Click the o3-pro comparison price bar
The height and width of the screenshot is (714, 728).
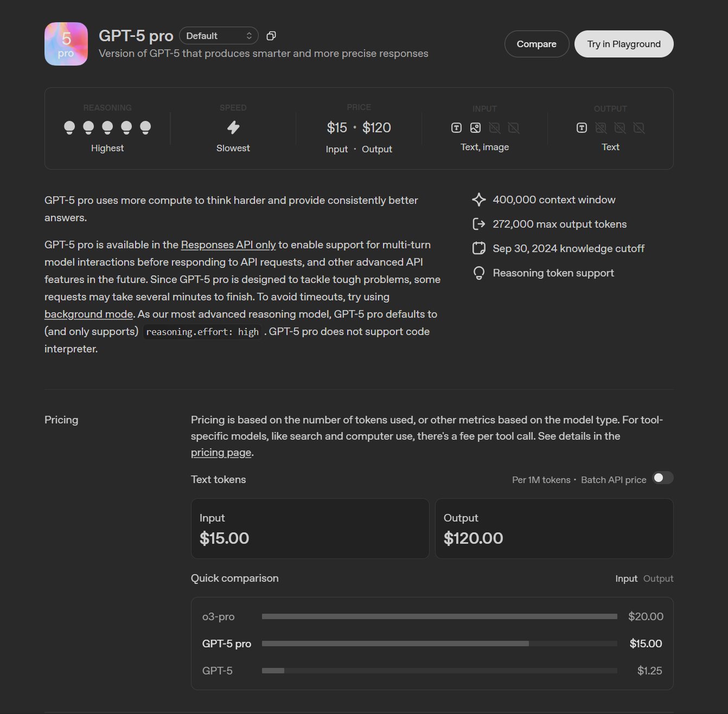(439, 617)
